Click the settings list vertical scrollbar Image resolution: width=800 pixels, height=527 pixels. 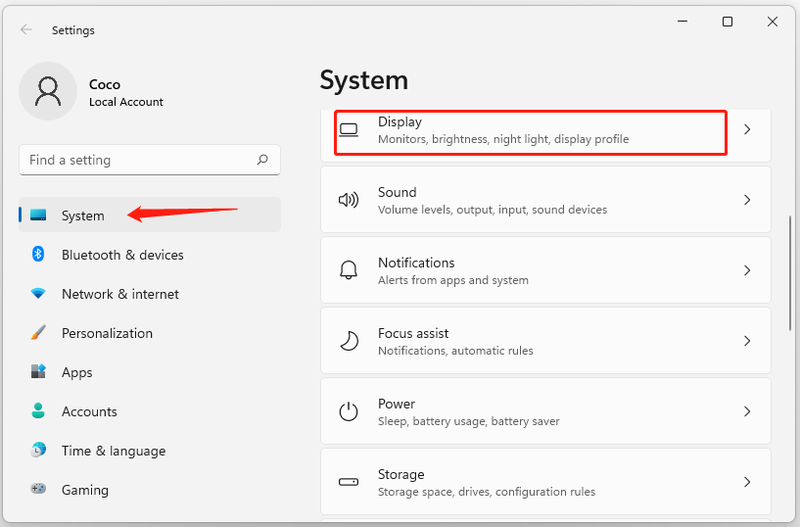pos(790,273)
